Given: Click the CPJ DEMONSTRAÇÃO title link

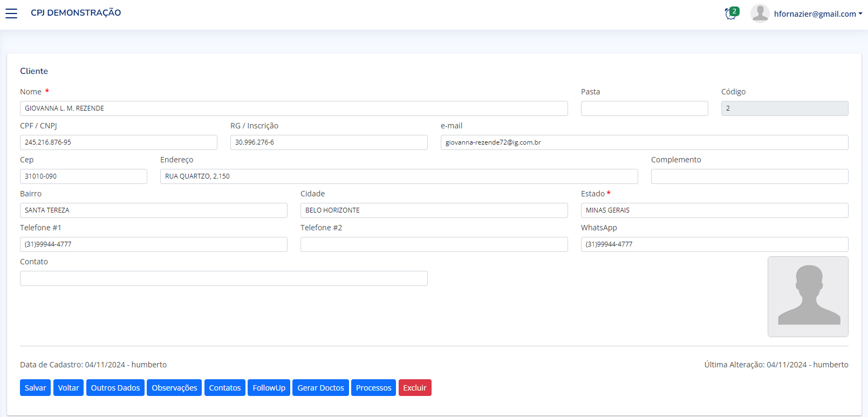Looking at the screenshot, I should pyautogui.click(x=76, y=13).
